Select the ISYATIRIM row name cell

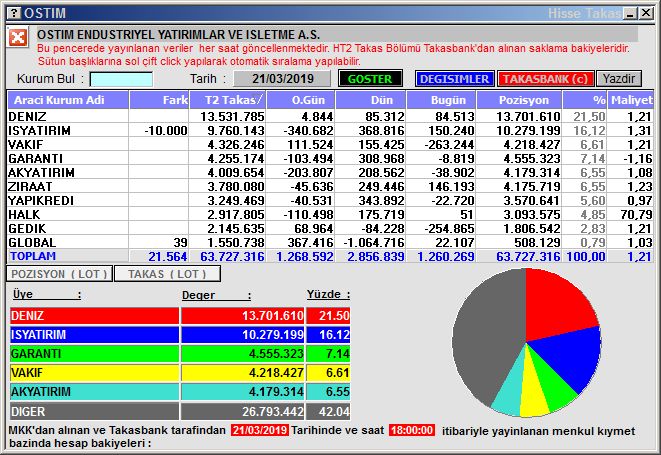[68, 130]
